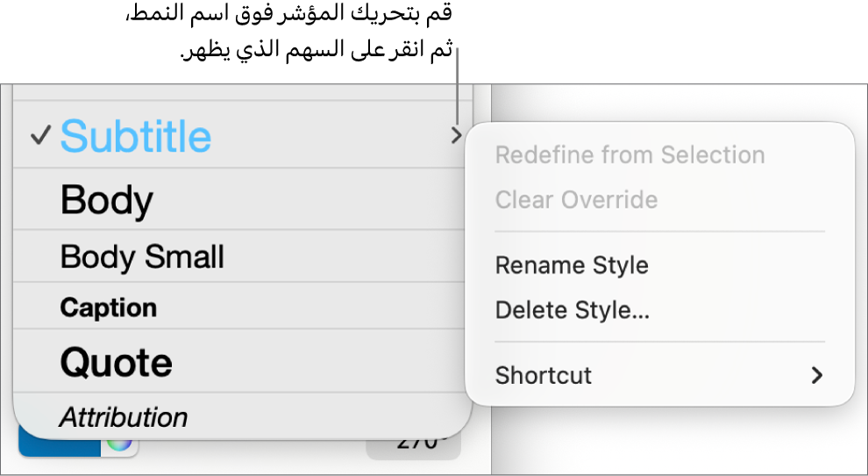Screen dimensions: 868x476
Task: Click the blue text color swatch
Action: pyautogui.click(x=58, y=445)
